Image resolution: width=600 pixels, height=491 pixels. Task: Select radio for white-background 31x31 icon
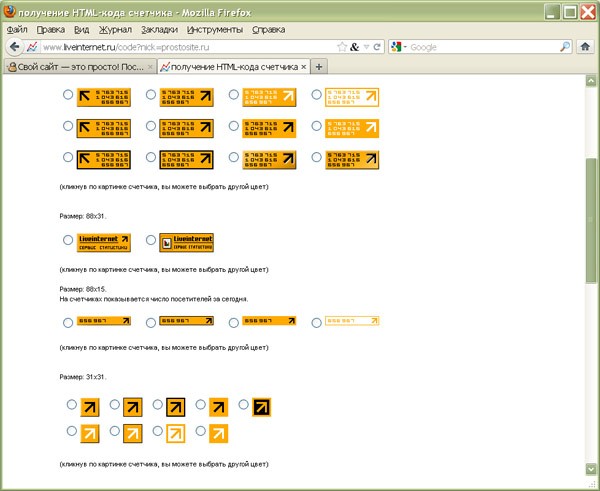pos(158,431)
